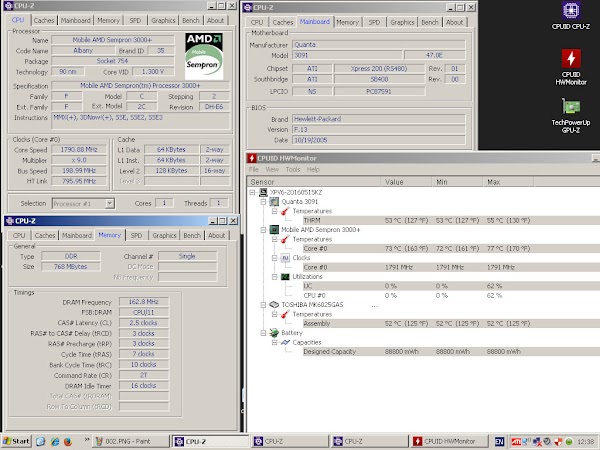Click the Max column header
600x450 pixels.
pos(508,182)
